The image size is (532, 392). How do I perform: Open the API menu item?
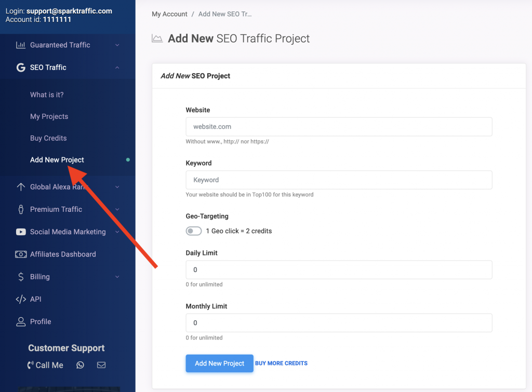click(x=36, y=299)
